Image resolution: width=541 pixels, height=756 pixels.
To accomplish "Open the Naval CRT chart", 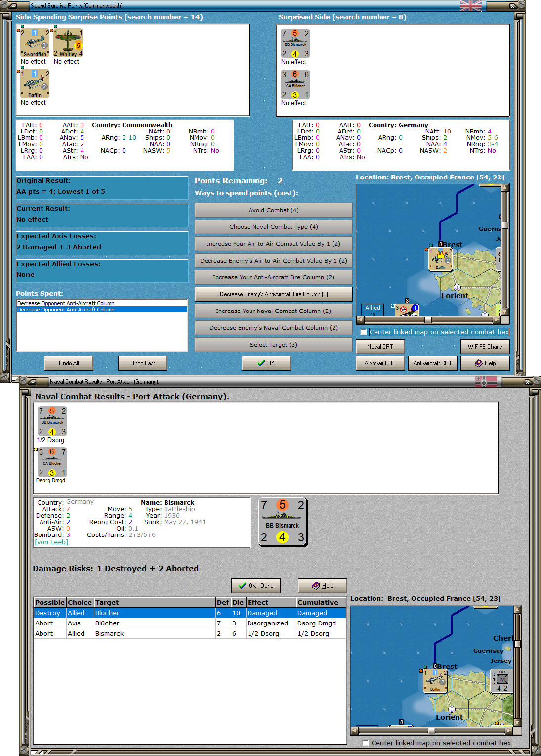I will [380, 347].
